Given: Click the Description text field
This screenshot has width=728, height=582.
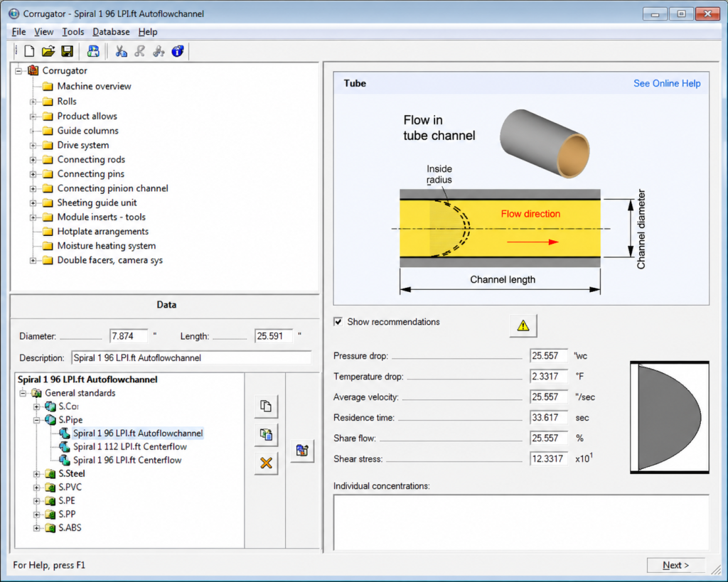Looking at the screenshot, I should click(x=191, y=358).
